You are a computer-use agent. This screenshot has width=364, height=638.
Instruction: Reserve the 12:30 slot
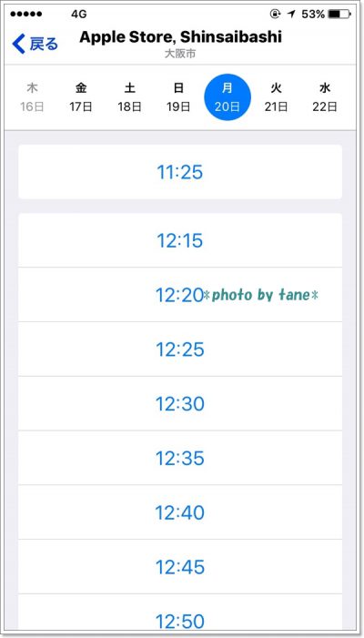click(180, 403)
